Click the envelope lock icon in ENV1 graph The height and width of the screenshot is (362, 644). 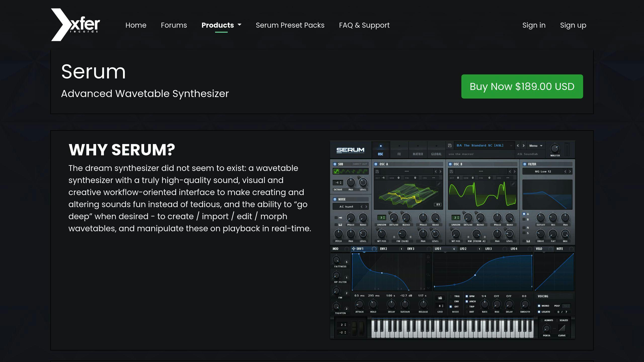pyautogui.click(x=428, y=257)
